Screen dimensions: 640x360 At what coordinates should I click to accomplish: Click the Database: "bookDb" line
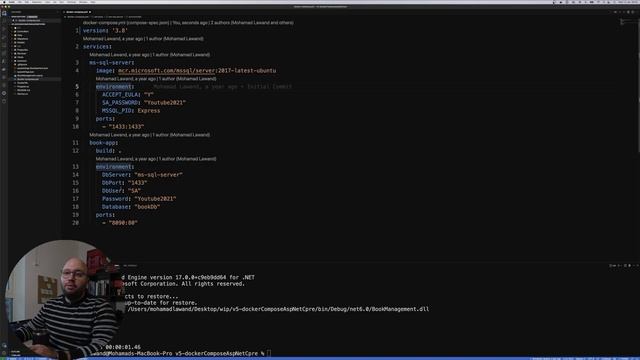(x=131, y=207)
